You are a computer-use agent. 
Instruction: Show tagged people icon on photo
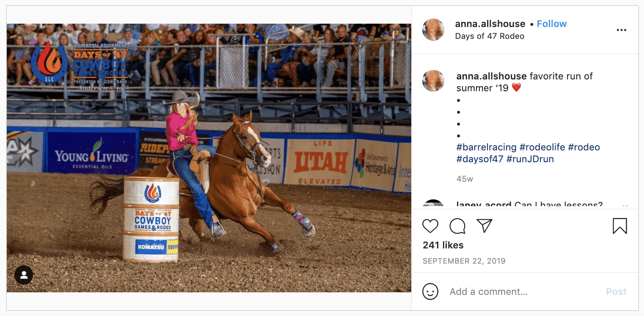tap(24, 275)
